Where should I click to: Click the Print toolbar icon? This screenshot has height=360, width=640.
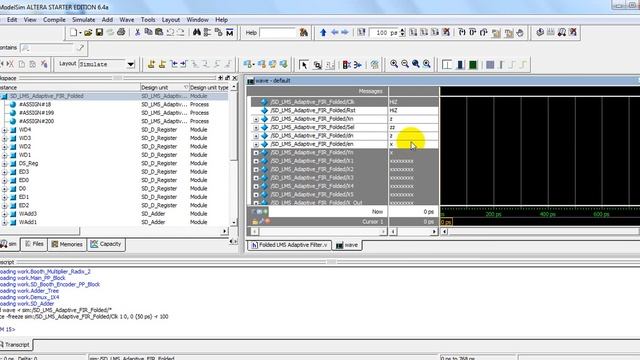pos(121,32)
